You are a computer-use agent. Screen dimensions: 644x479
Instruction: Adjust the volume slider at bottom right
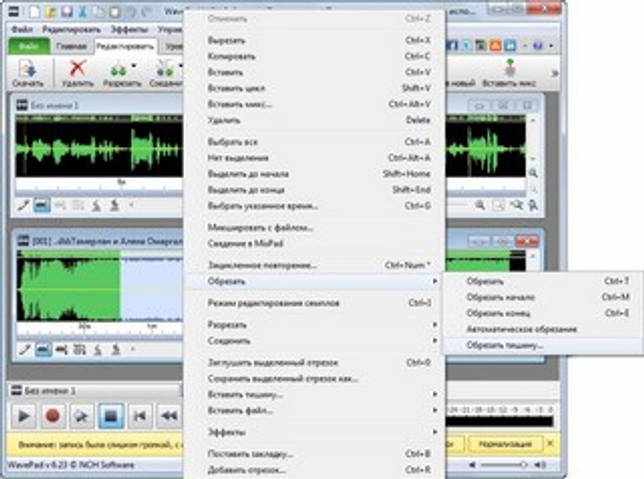pos(504,465)
